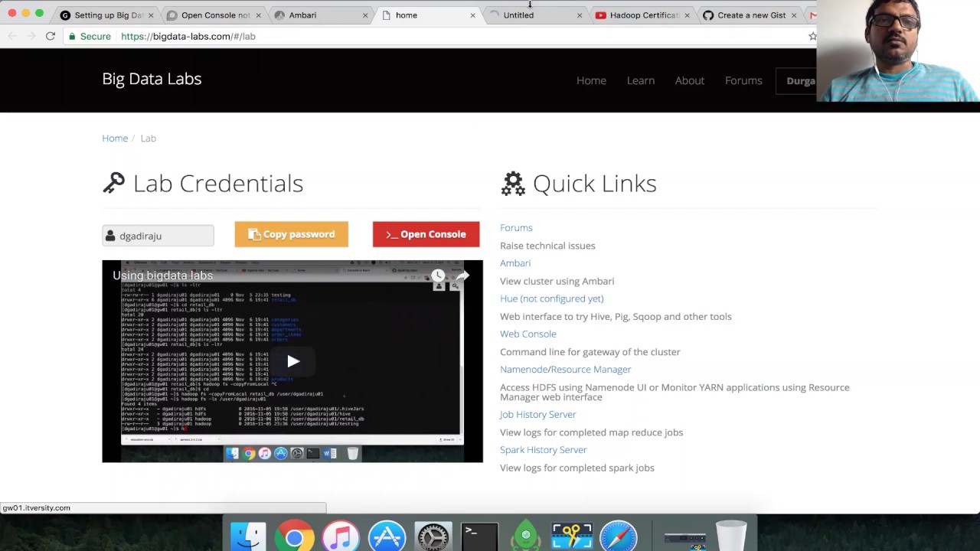Launch Google Chrome from the dock
The image size is (980, 551).
295,536
